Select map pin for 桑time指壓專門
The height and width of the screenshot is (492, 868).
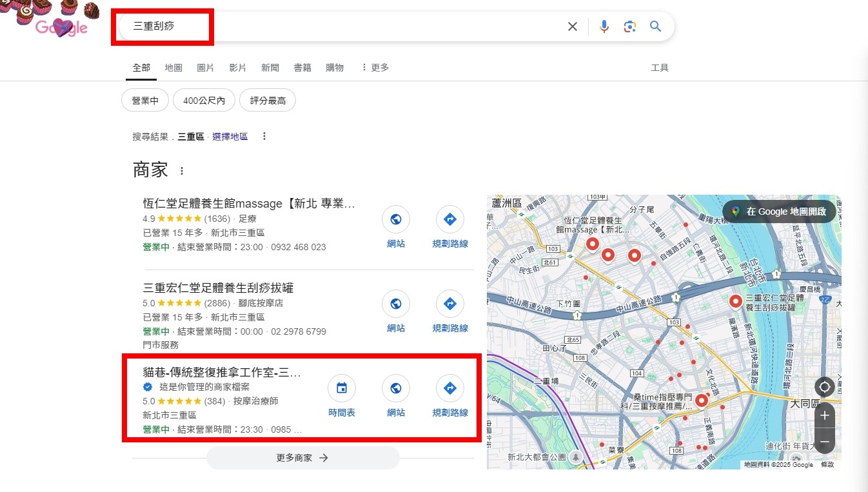(702, 401)
